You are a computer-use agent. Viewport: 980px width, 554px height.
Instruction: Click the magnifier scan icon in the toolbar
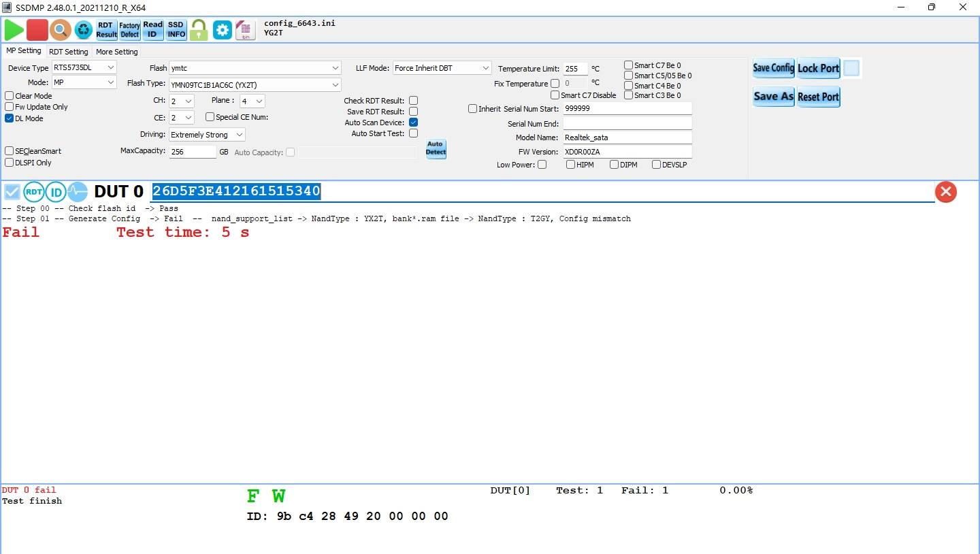(61, 29)
